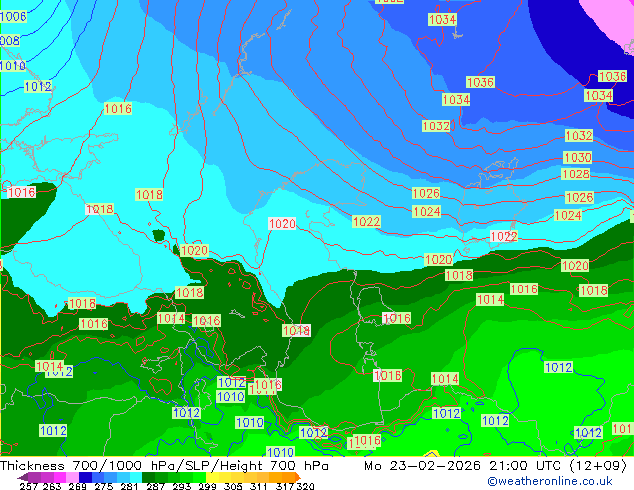The height and width of the screenshot is (490, 634).
Task: Click the legend value 293
Action: coord(182,486)
